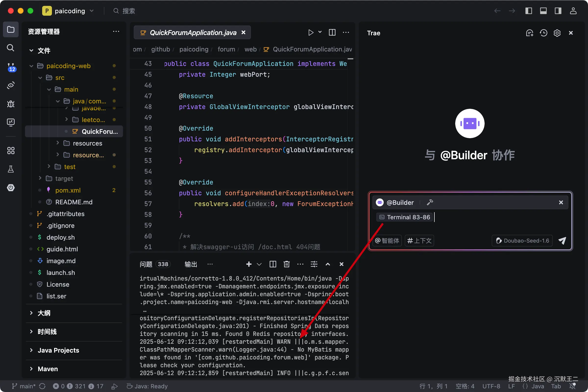Delete terminal with trash icon
Image resolution: width=588 pixels, height=392 pixels.
click(286, 264)
